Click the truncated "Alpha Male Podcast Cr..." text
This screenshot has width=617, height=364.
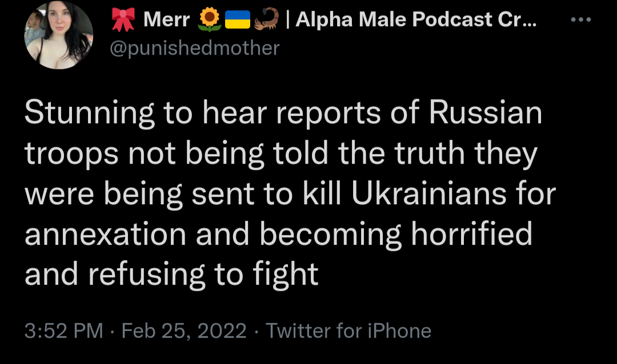click(x=416, y=21)
